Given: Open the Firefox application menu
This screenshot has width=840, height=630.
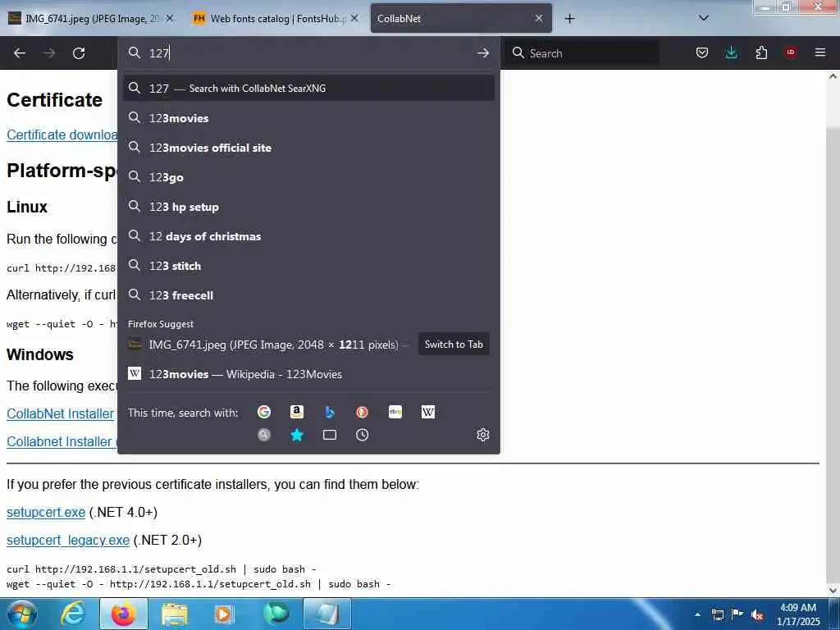Looking at the screenshot, I should 820,52.
